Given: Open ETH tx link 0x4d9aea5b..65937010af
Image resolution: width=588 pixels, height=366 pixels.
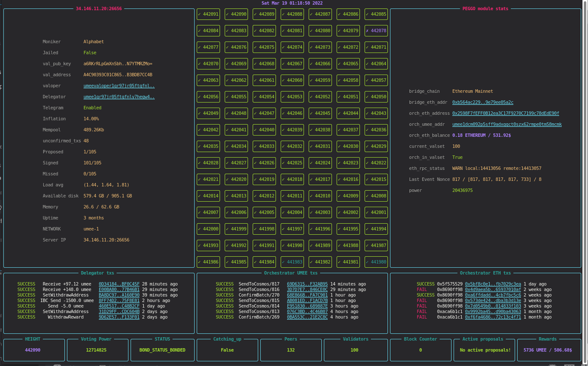Looking at the screenshot, I should (x=493, y=289).
